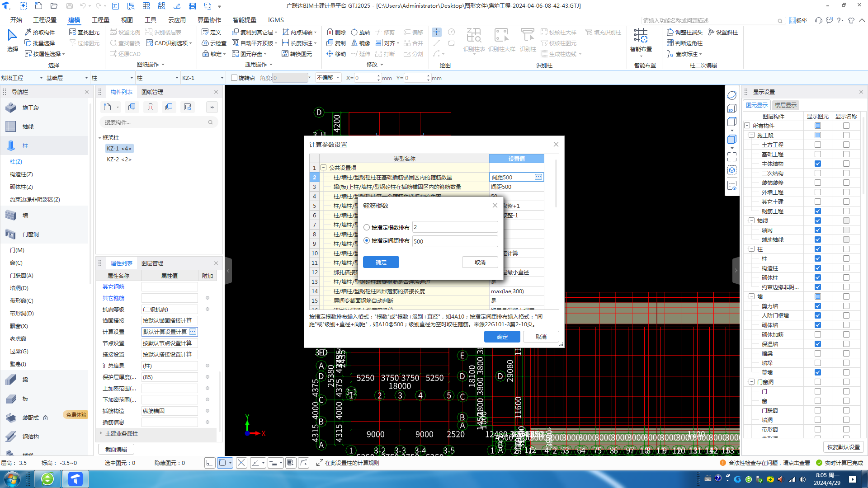Toggle 主体结构 显示图元 checkbox
Screen dimensions: 868x488
click(x=817, y=164)
